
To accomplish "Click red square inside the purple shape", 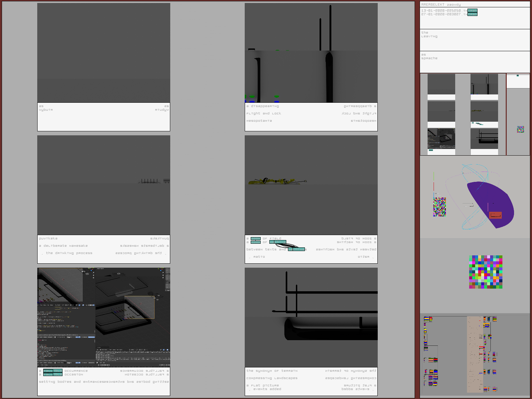I will coord(495,215).
